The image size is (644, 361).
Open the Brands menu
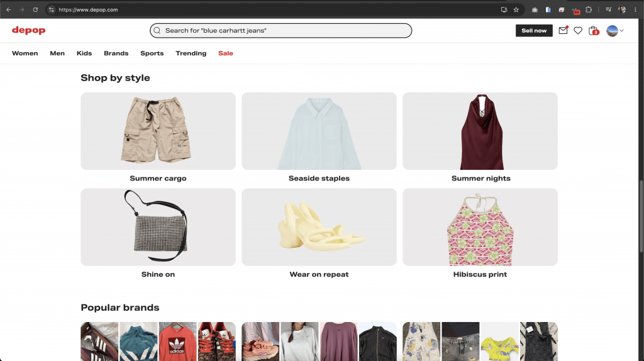(x=116, y=53)
